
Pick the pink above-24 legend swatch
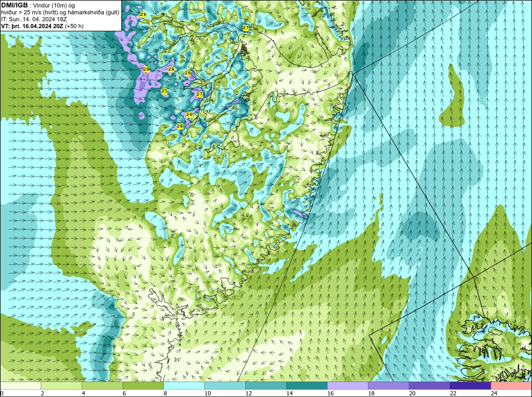coord(511,386)
